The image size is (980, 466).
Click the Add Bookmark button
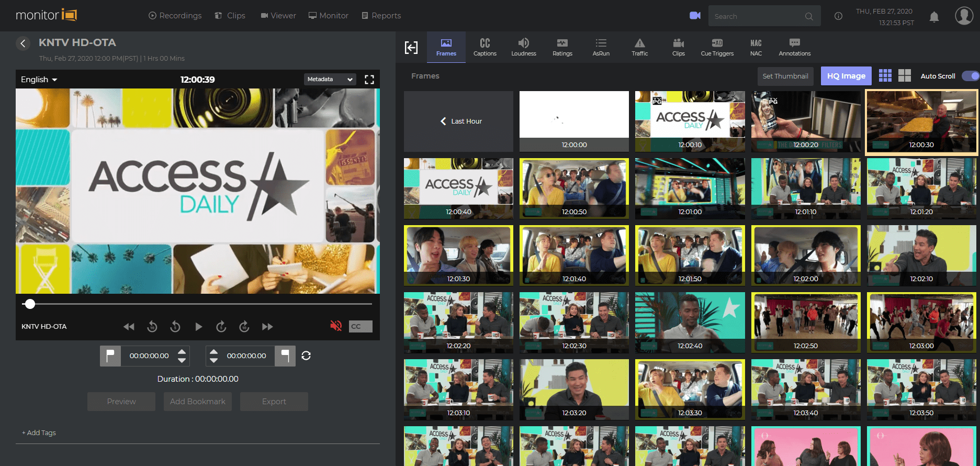(x=198, y=402)
